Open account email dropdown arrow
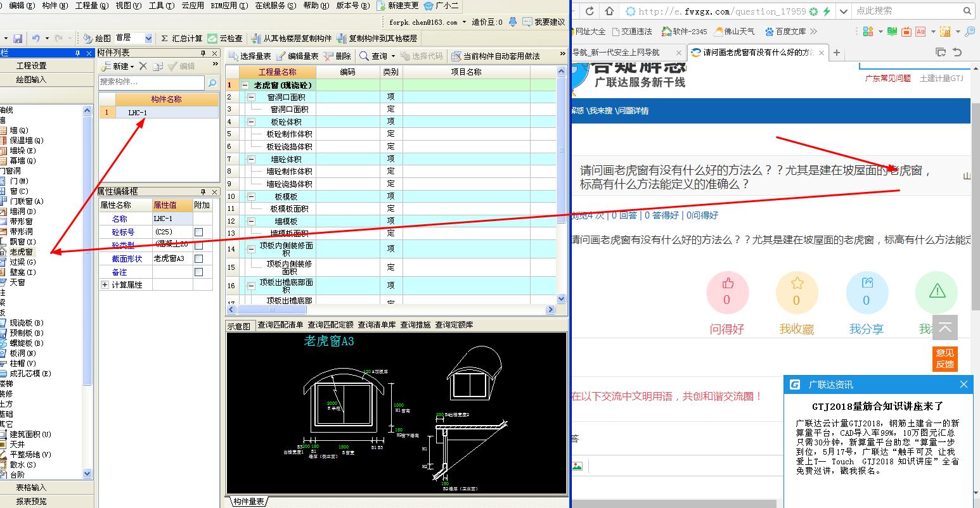Screen dimensions: 980x508 tap(465, 22)
